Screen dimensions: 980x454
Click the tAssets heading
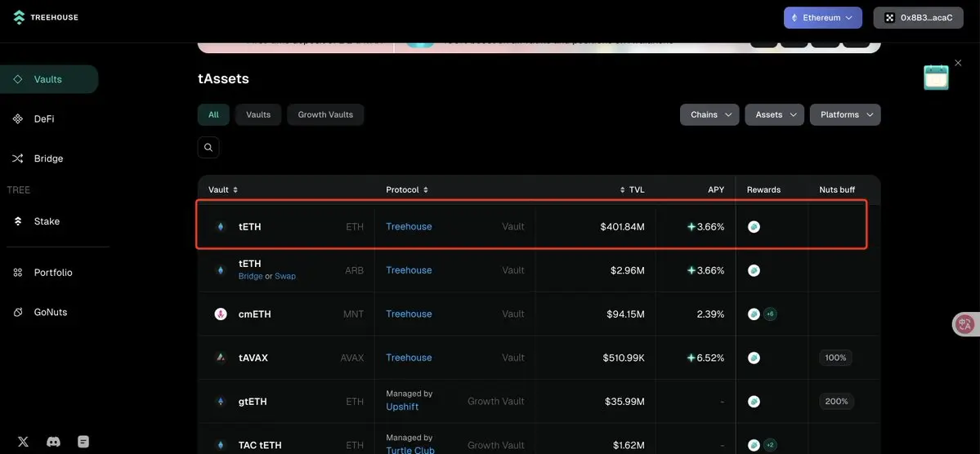click(x=224, y=79)
